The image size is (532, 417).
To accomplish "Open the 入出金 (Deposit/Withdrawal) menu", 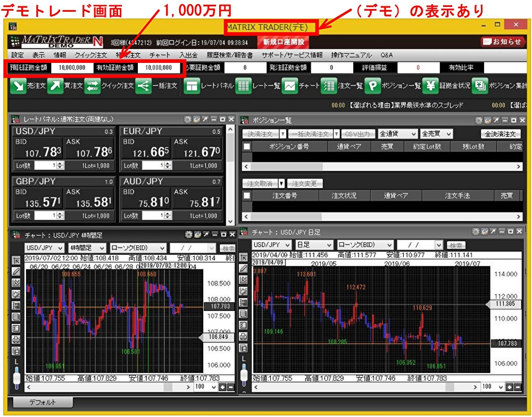I will point(188,55).
